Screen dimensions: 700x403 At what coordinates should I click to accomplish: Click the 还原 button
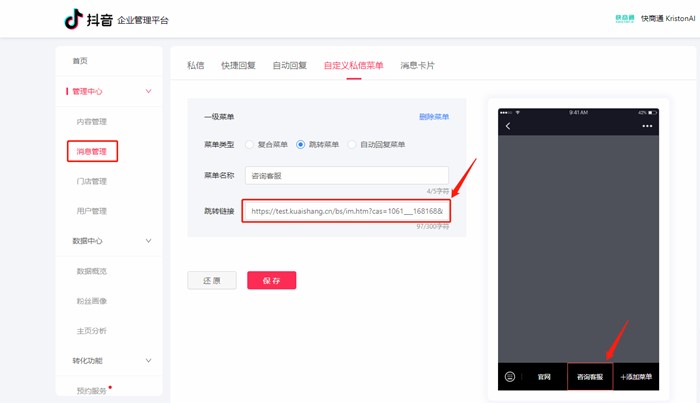tap(212, 281)
